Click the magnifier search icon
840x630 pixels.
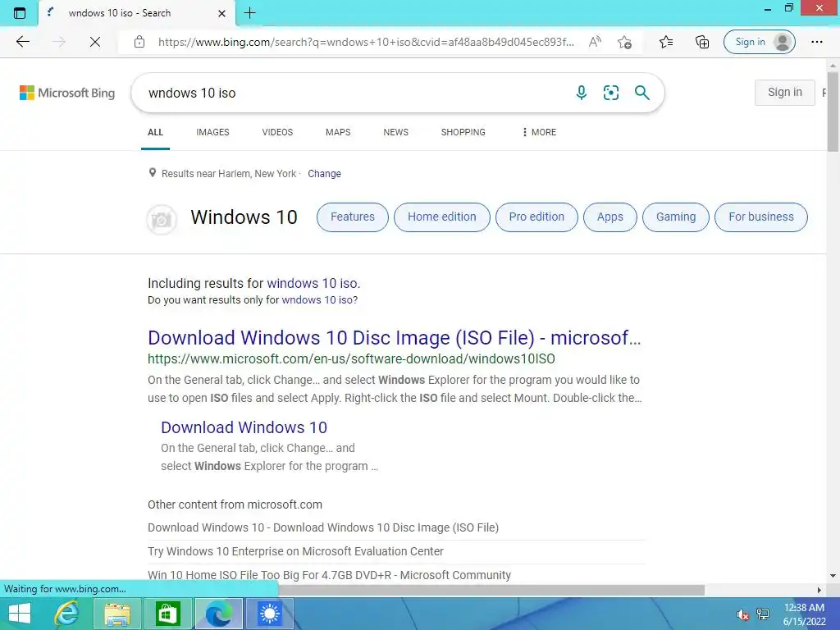pyautogui.click(x=641, y=93)
